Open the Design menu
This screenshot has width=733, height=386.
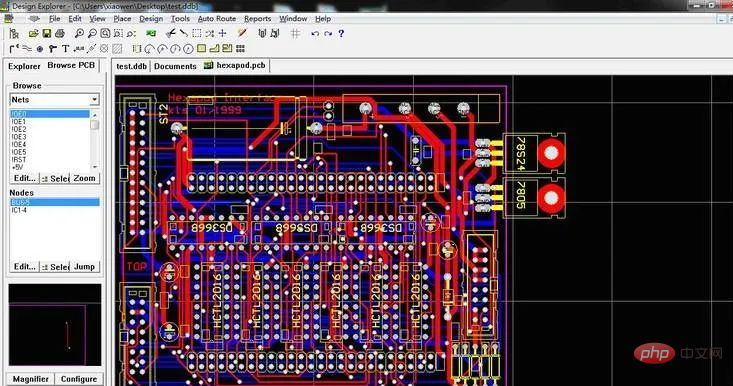point(151,19)
